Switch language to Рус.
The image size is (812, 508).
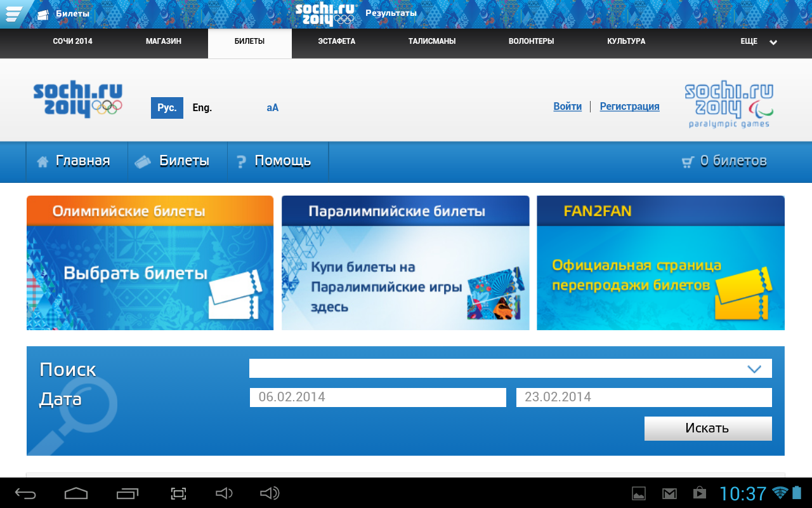tap(167, 108)
